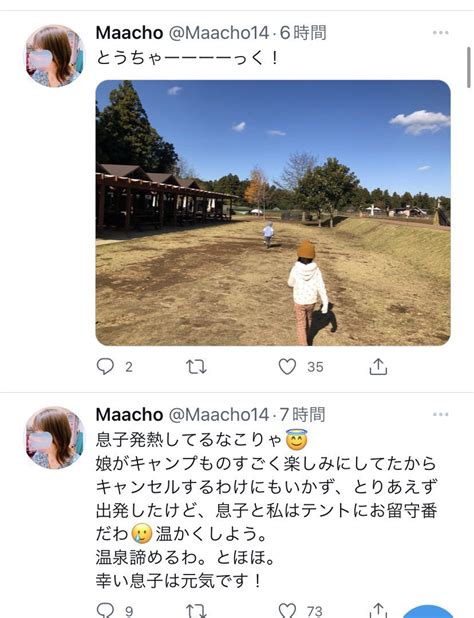Screen dimensions: 474x618
Task: Open reply on the tweet with 9 comments
Action: (x=105, y=610)
